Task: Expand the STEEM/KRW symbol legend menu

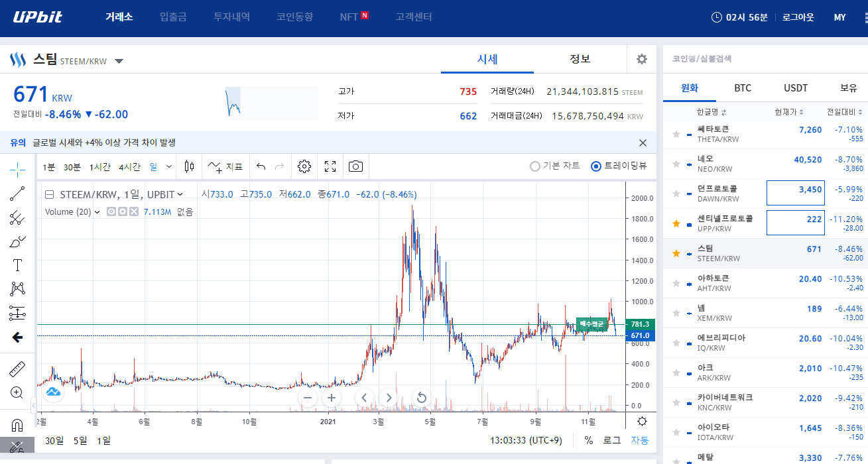Action: (180, 194)
